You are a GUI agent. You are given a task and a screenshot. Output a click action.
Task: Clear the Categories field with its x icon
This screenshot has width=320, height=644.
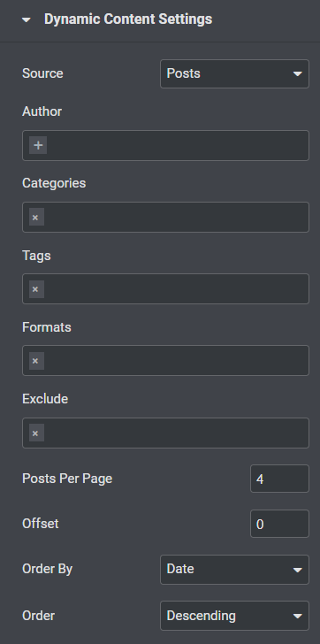point(36,217)
